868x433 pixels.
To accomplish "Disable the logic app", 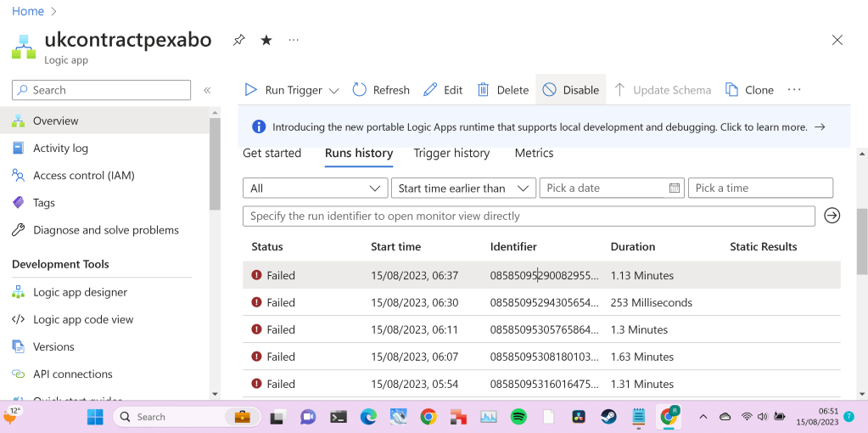I will point(571,90).
